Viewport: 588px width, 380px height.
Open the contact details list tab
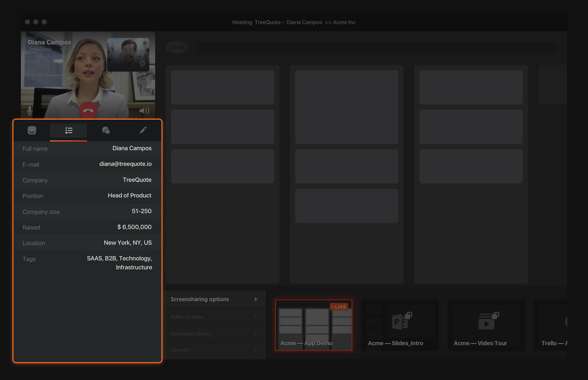(x=69, y=131)
